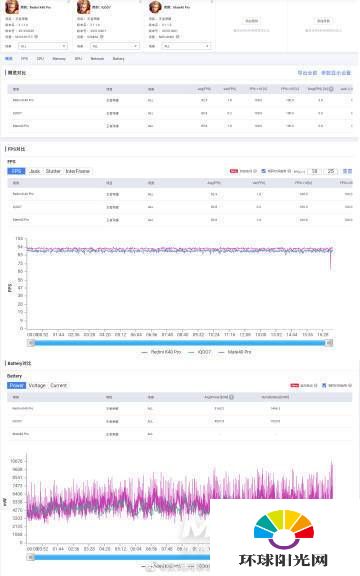Switch to the Jank tab
The image size is (360, 576).
pos(35,171)
